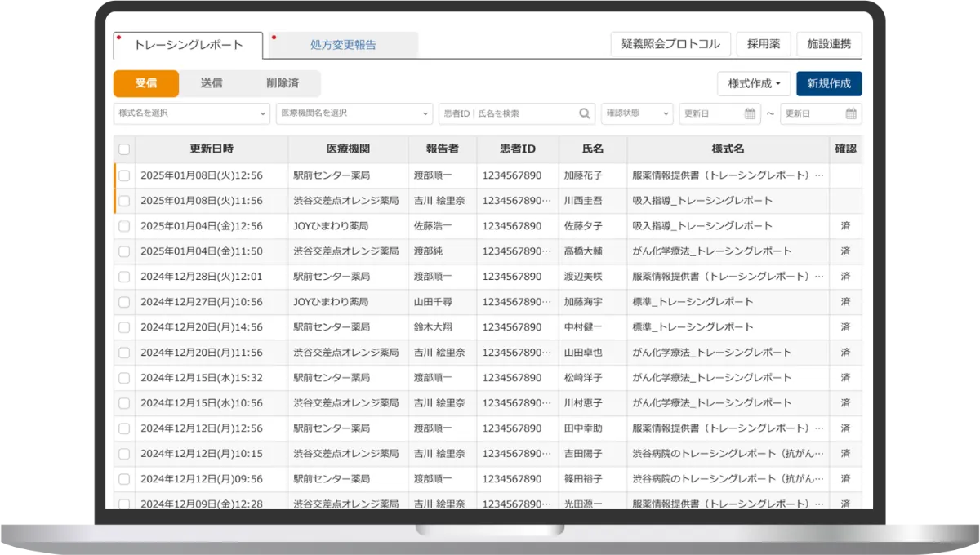This screenshot has height=555, width=980.
Task: Click the 疑義照会プロトコル button
Action: pyautogui.click(x=670, y=44)
